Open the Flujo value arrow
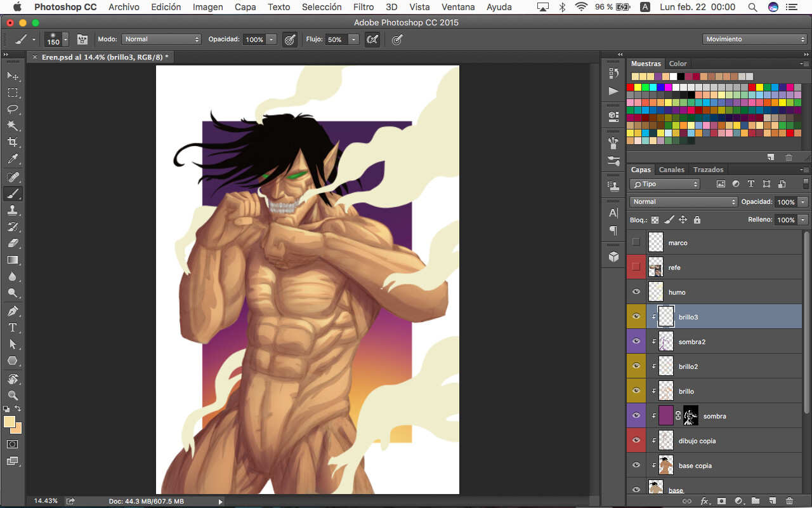 point(354,39)
